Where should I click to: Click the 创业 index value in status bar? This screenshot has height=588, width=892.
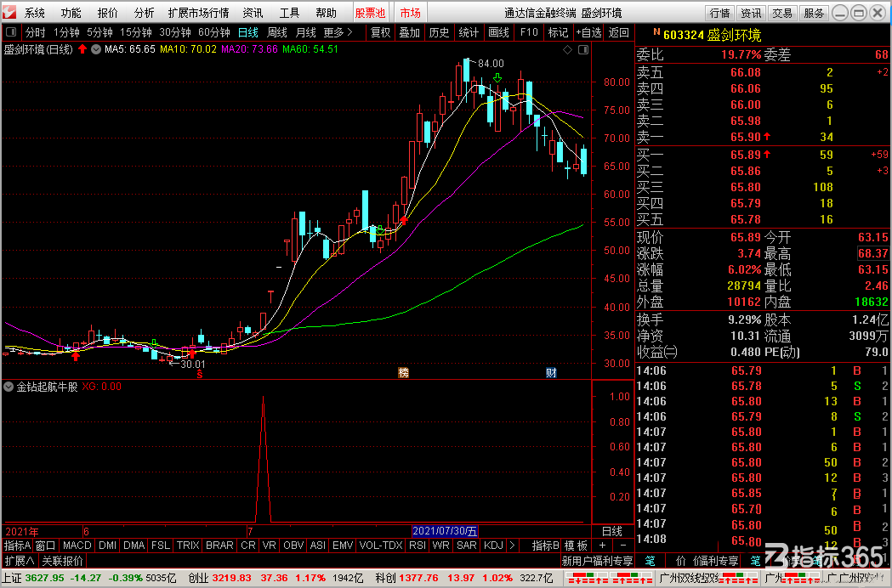tap(231, 578)
